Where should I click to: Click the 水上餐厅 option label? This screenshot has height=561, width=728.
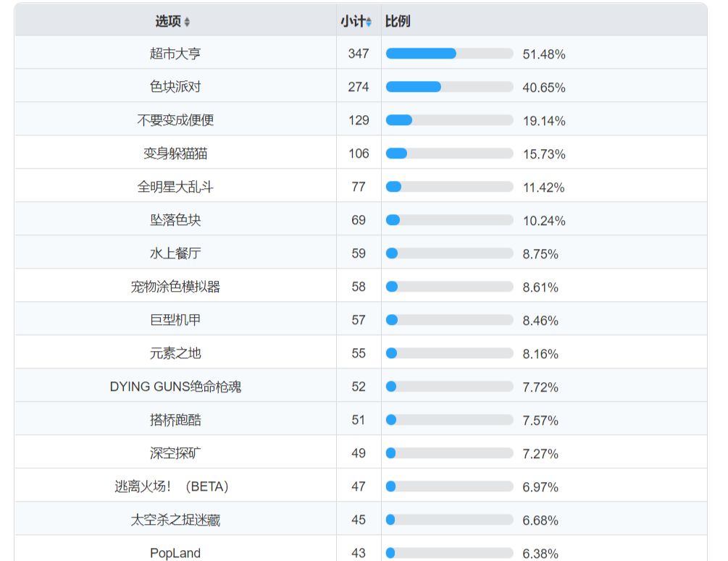(x=175, y=253)
